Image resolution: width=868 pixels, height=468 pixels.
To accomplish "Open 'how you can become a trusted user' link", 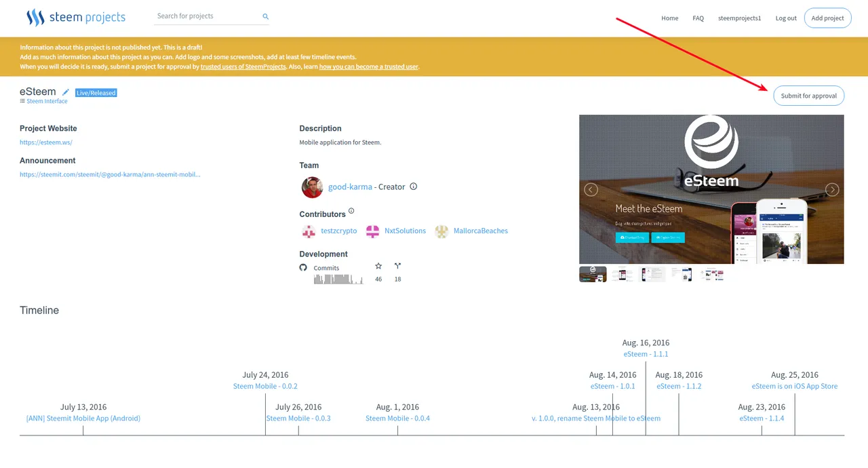I will [369, 67].
